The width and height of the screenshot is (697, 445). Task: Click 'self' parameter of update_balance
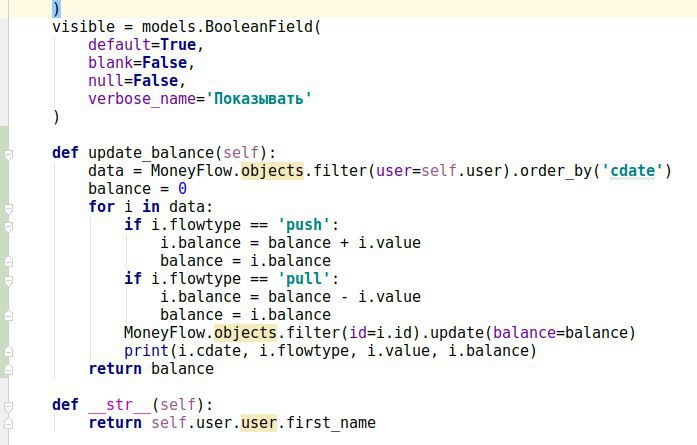[241, 152]
